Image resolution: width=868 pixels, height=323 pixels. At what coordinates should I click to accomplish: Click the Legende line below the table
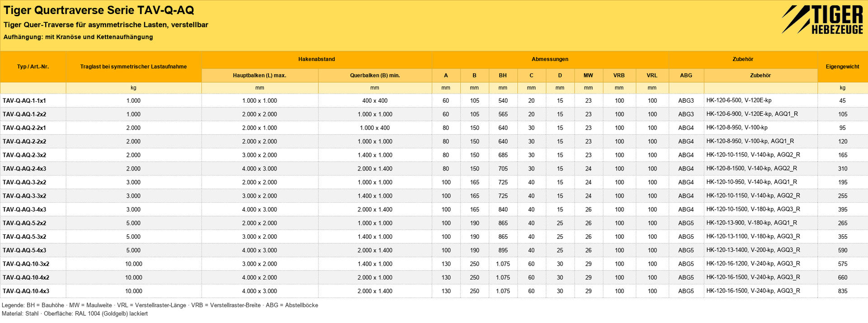coord(160,305)
